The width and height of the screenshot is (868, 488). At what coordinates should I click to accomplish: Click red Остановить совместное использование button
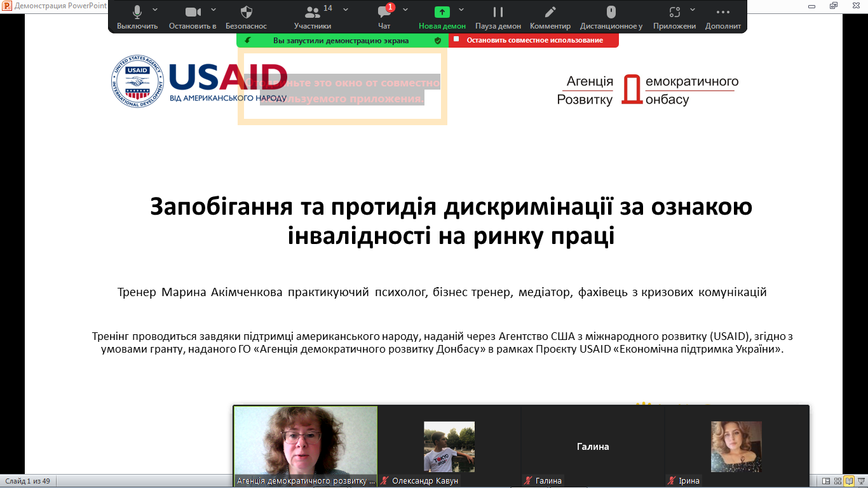tap(534, 40)
